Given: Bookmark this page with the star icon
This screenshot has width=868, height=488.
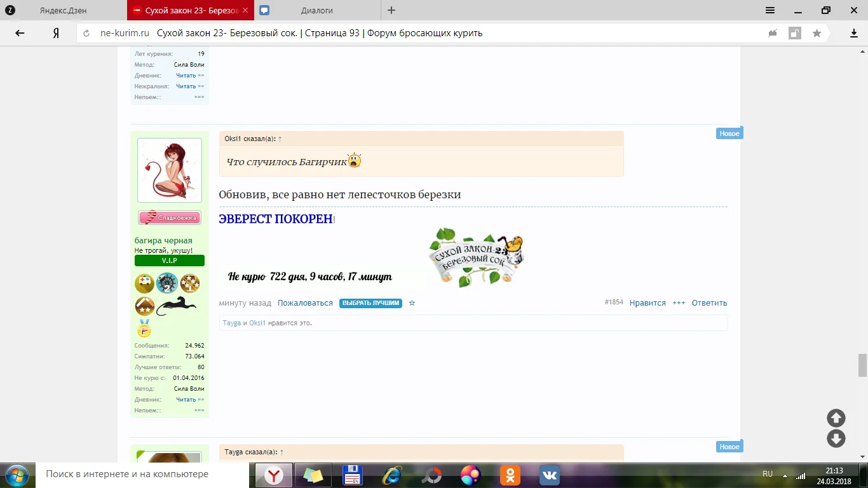Looking at the screenshot, I should pos(817,33).
